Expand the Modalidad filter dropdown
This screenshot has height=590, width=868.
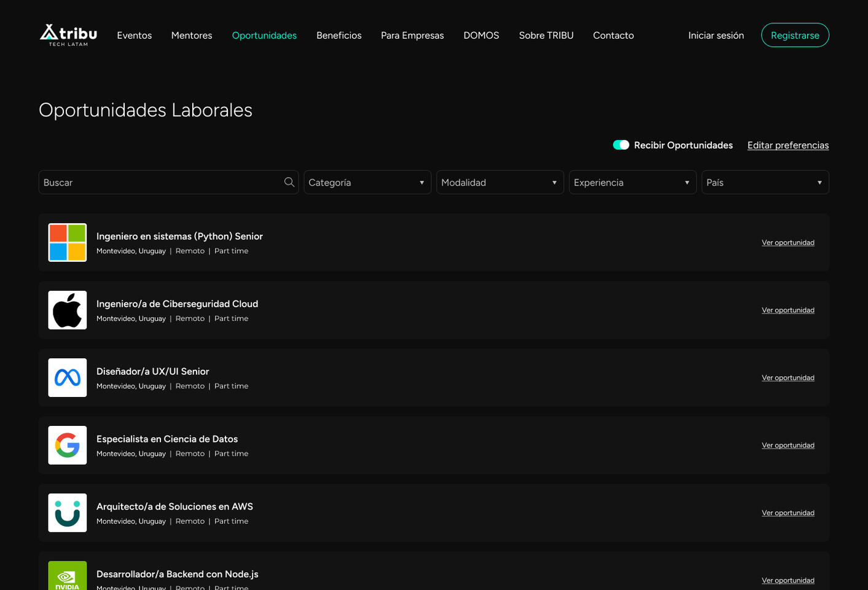click(499, 183)
